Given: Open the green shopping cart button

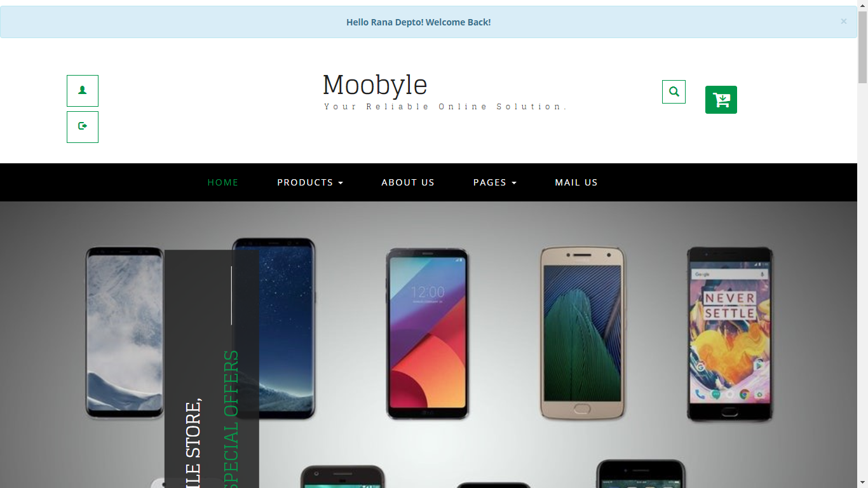Looking at the screenshot, I should (721, 100).
